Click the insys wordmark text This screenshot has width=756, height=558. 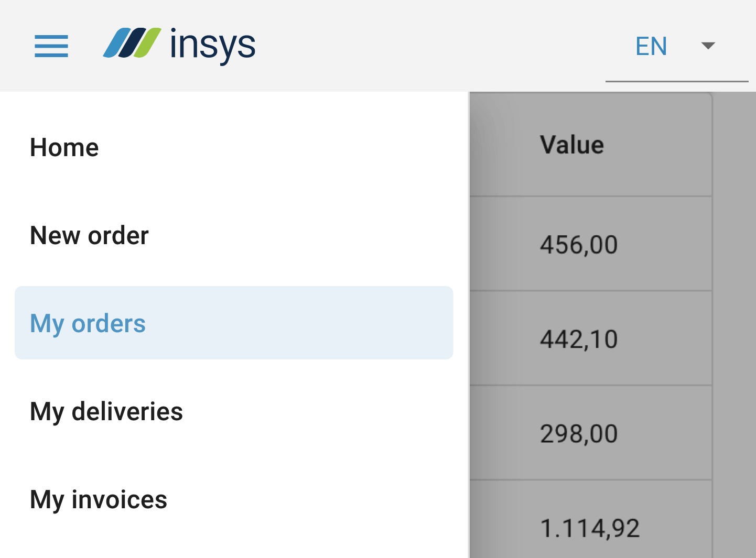[212, 45]
